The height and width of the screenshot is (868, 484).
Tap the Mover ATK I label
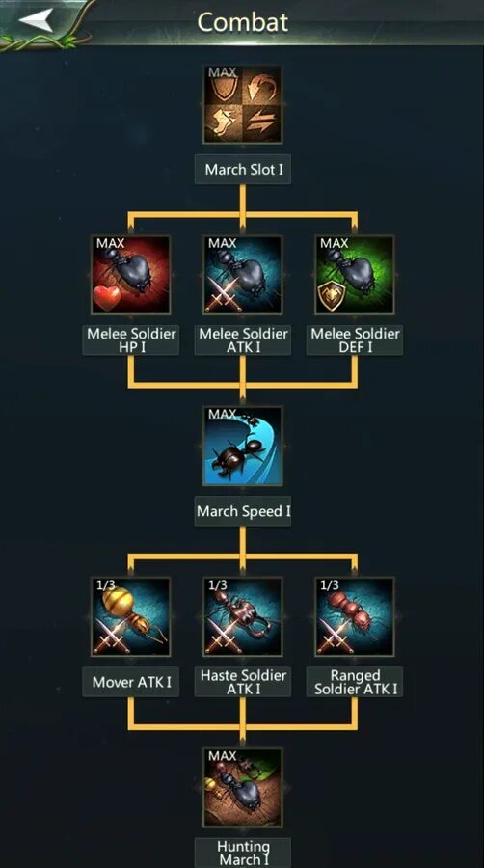coord(130,682)
